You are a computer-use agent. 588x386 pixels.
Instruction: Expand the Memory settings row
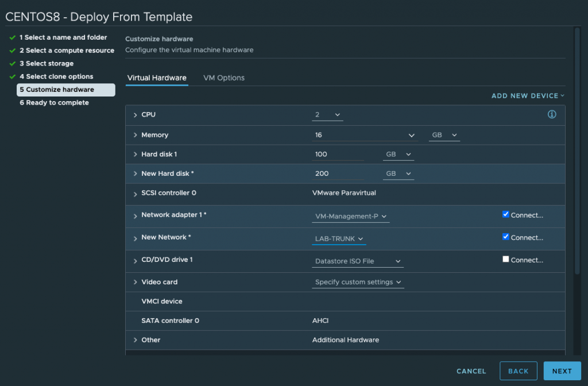click(135, 135)
